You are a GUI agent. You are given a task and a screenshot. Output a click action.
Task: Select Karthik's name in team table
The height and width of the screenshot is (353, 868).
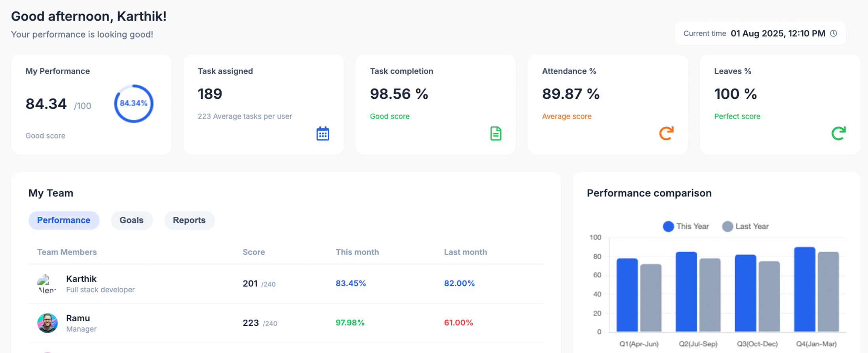coord(81,279)
